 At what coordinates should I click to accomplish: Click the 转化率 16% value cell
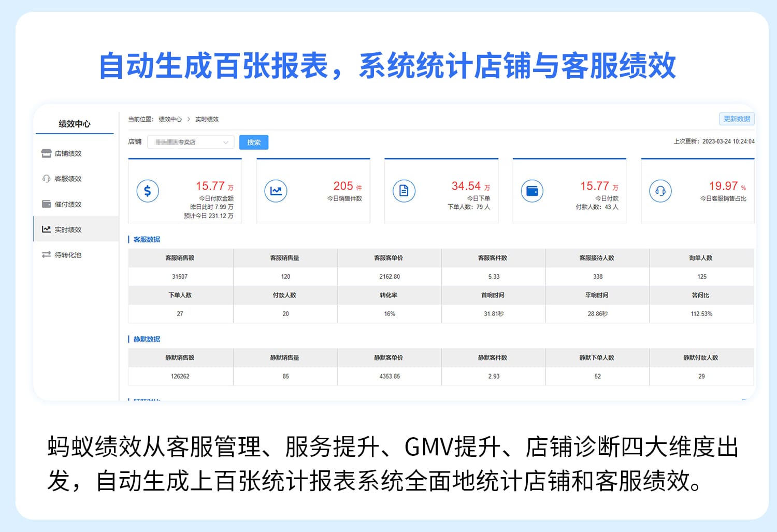click(390, 313)
